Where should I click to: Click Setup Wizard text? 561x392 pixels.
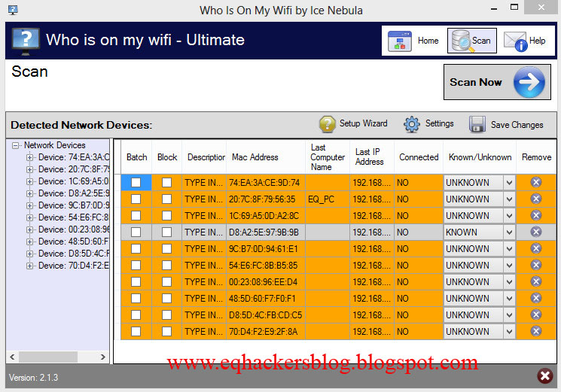pos(363,123)
